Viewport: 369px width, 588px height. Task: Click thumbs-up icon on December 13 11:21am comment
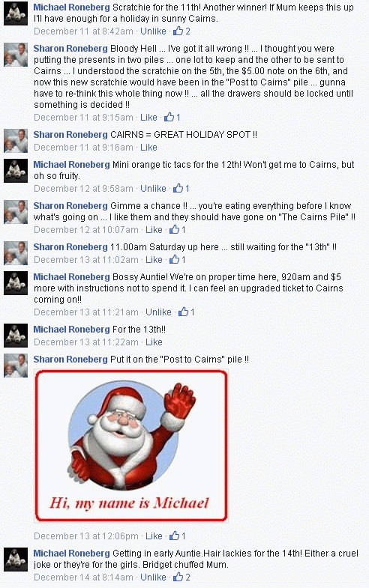coord(183,312)
